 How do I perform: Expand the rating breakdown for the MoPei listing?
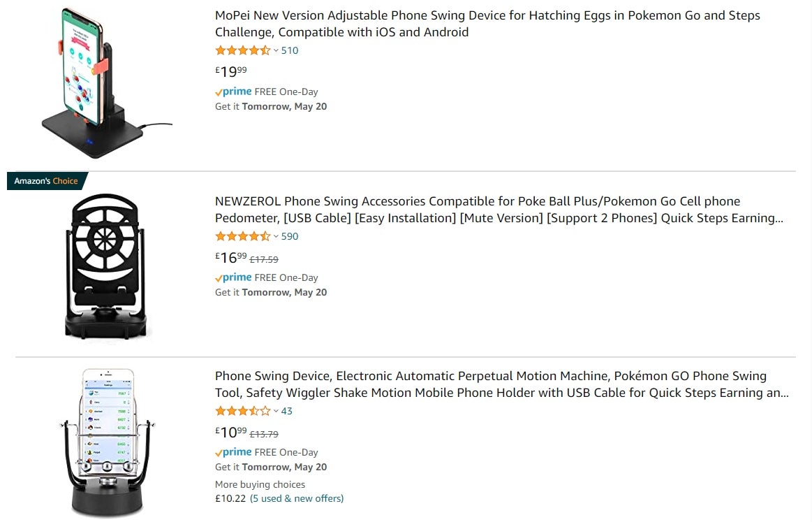275,50
